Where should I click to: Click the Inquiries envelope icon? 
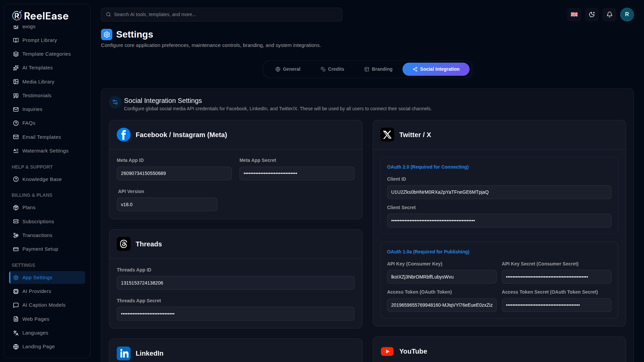tap(16, 109)
